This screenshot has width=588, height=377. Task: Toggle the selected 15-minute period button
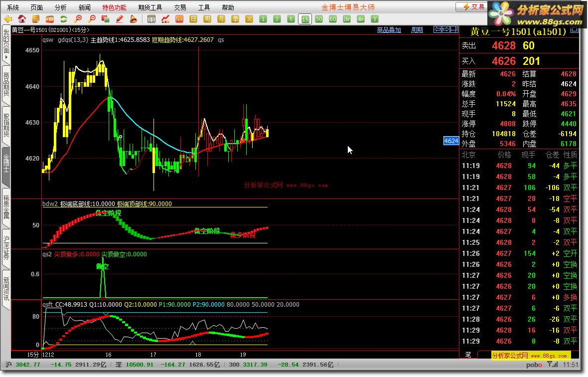pos(305,19)
